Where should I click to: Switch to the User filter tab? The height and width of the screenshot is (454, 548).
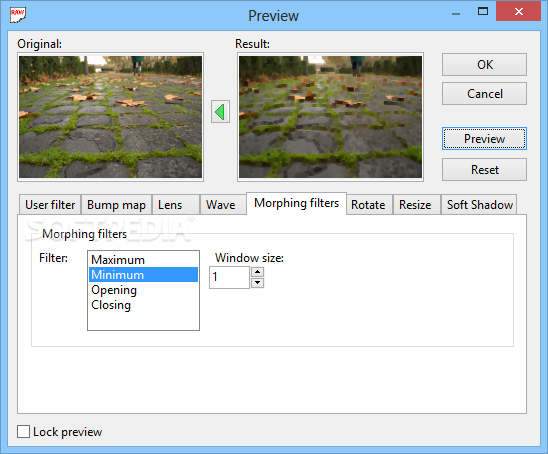[50, 205]
